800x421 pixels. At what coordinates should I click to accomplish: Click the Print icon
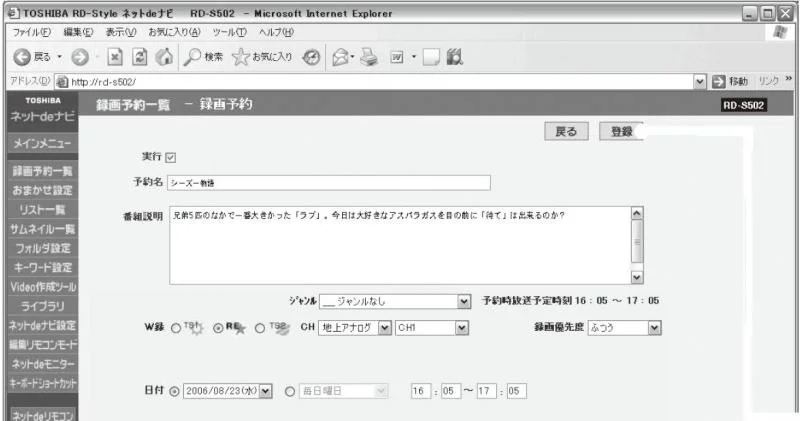[x=369, y=57]
